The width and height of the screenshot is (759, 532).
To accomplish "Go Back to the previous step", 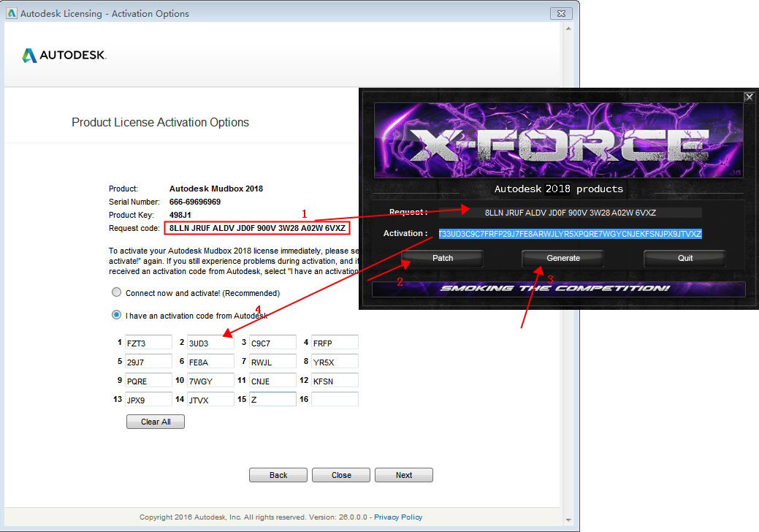I will pos(278,475).
